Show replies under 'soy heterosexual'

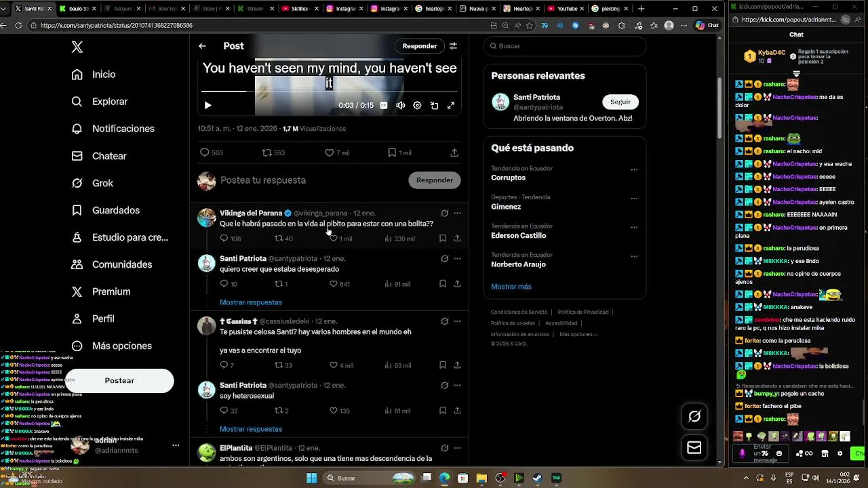(251, 429)
